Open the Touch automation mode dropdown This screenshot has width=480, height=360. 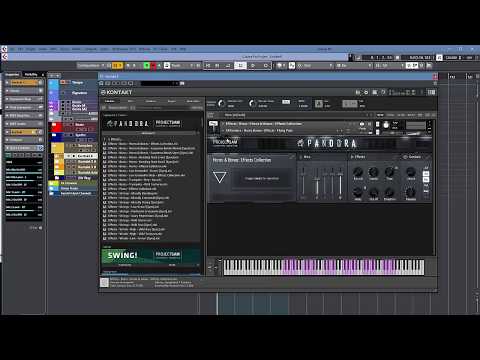coord(183,66)
